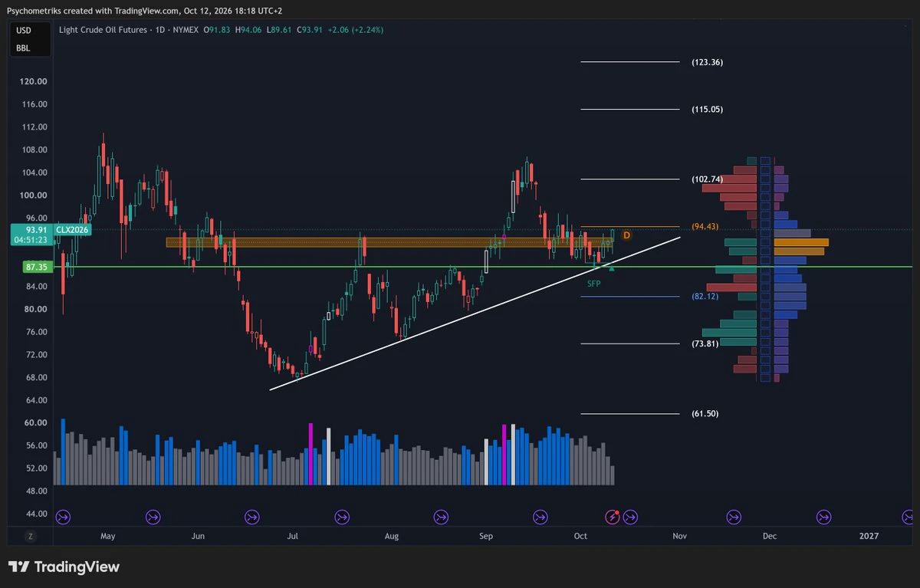The image size is (920, 588).
Task: Open the USD currency selector
Action: [x=23, y=31]
